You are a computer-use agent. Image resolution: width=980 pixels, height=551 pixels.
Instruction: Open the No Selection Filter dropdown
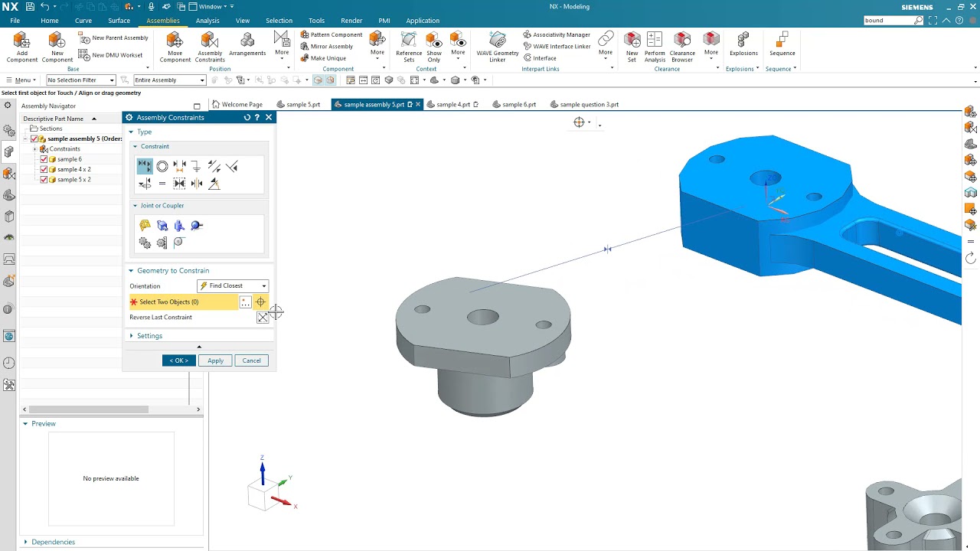pyautogui.click(x=81, y=80)
